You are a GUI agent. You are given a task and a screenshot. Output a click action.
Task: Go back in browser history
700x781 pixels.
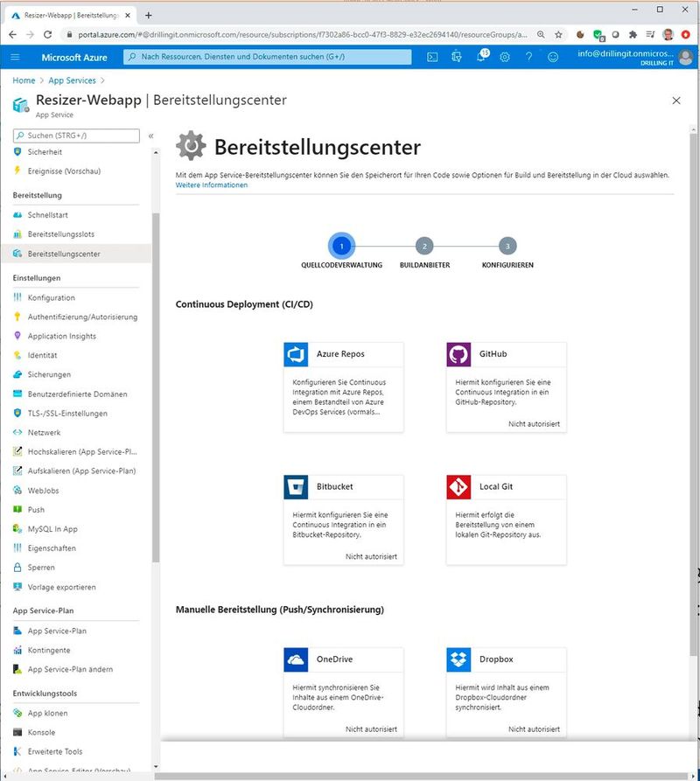click(13, 34)
